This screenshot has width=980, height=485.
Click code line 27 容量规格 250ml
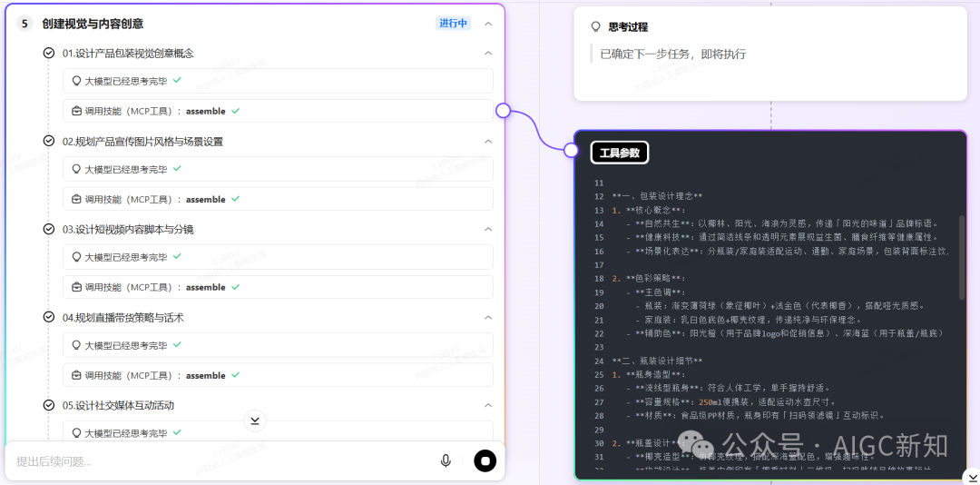733,401
